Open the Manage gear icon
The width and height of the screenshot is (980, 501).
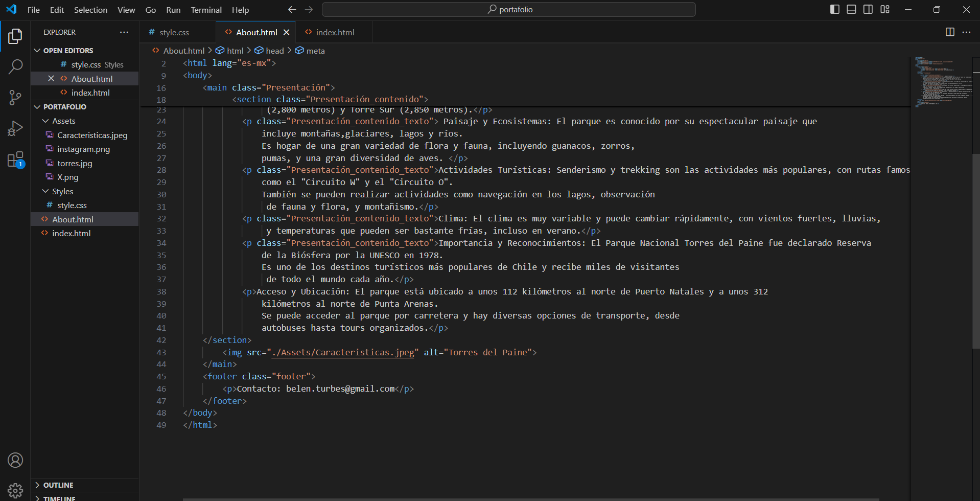15,490
